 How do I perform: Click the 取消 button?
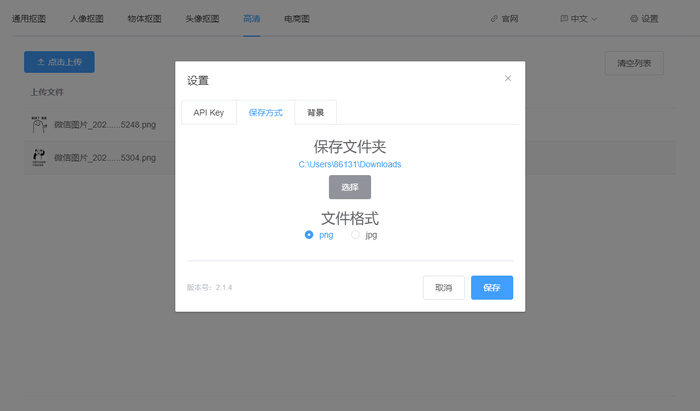click(443, 288)
